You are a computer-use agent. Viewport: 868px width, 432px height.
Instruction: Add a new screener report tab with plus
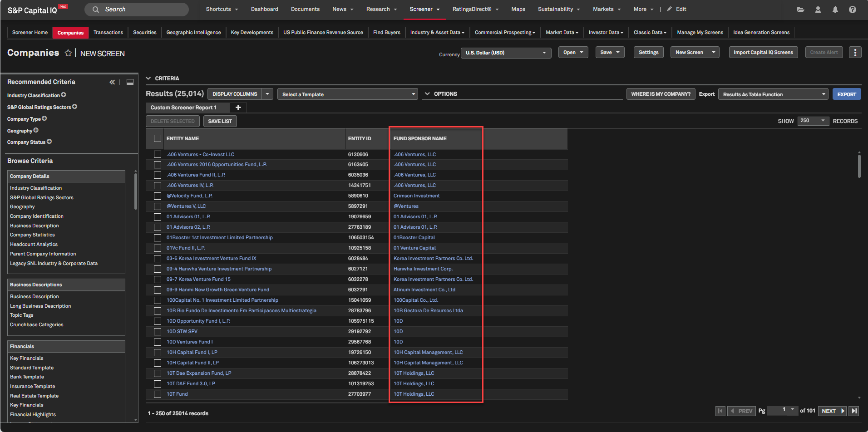coord(238,108)
